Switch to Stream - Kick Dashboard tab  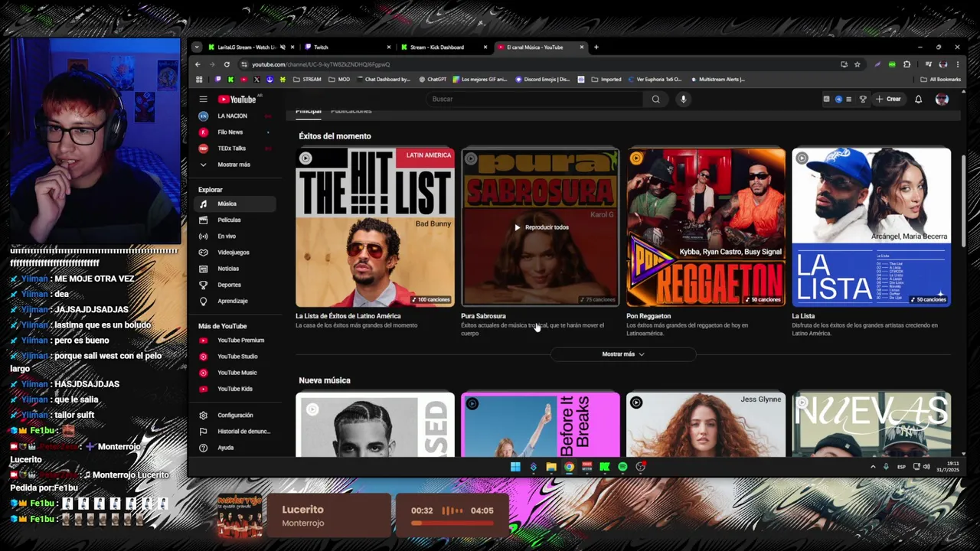[443, 47]
